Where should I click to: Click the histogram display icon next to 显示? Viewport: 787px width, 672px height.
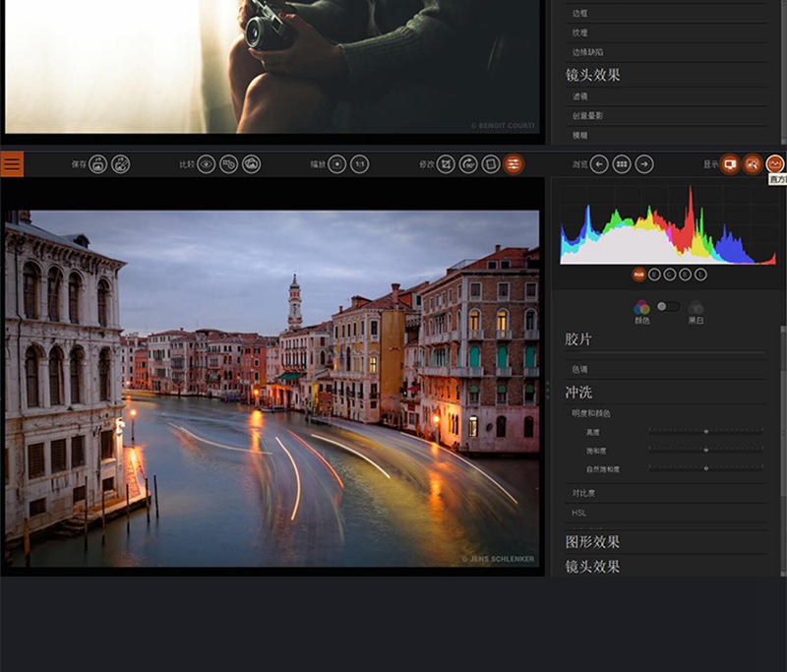(x=775, y=164)
